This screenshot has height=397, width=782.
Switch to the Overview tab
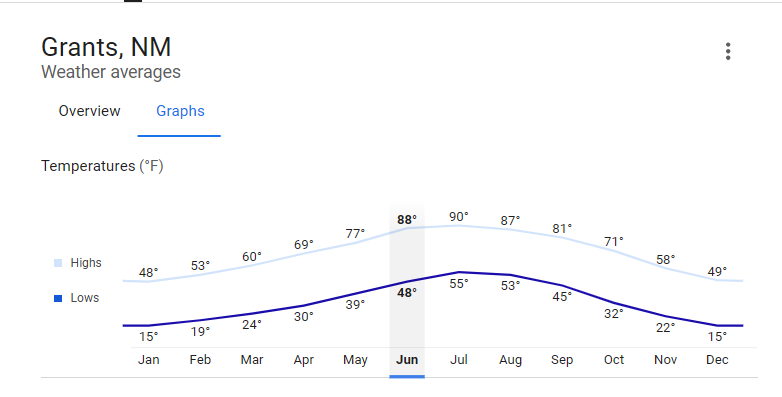click(x=89, y=111)
